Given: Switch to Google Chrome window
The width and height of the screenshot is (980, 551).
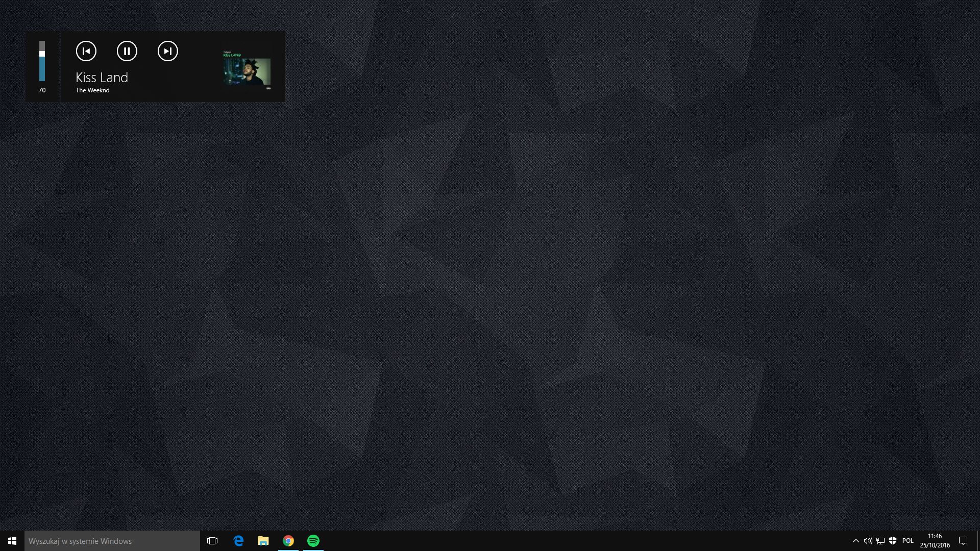Looking at the screenshot, I should (288, 541).
